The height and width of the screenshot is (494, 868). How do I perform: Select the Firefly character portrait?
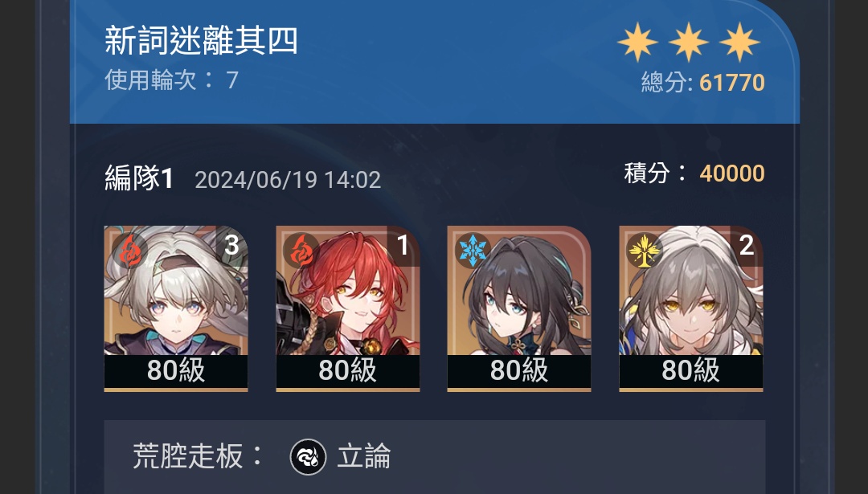pos(176,308)
